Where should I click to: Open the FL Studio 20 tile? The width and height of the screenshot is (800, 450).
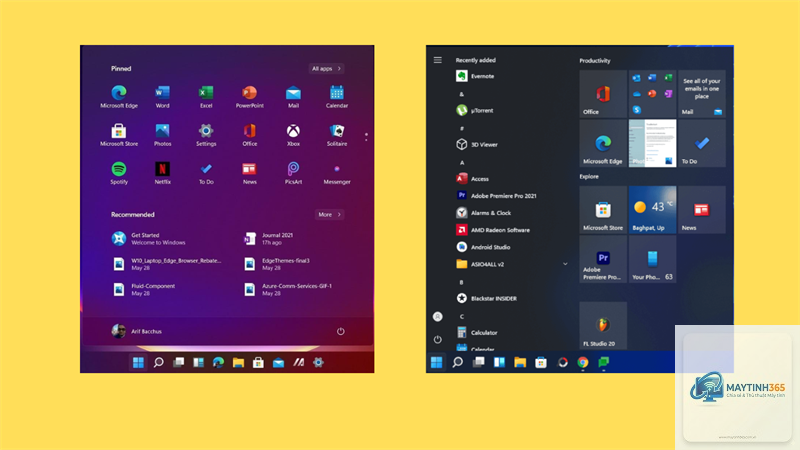click(x=603, y=326)
